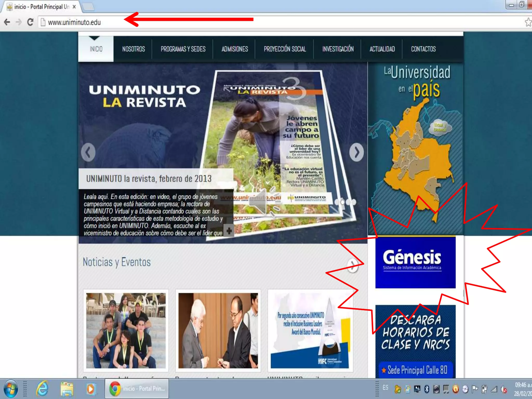Viewport: 532px width, 399px height.
Task: Open Windows Explorer folder in taskbar
Action: [x=67, y=389]
